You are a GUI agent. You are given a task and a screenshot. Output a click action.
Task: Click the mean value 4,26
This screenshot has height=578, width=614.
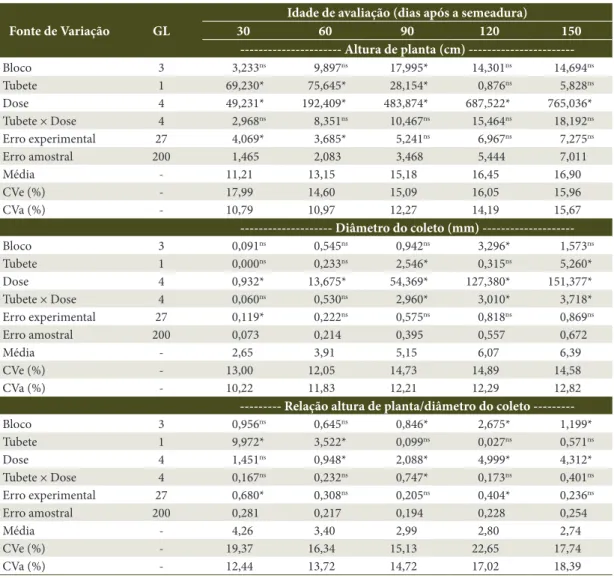(242, 531)
